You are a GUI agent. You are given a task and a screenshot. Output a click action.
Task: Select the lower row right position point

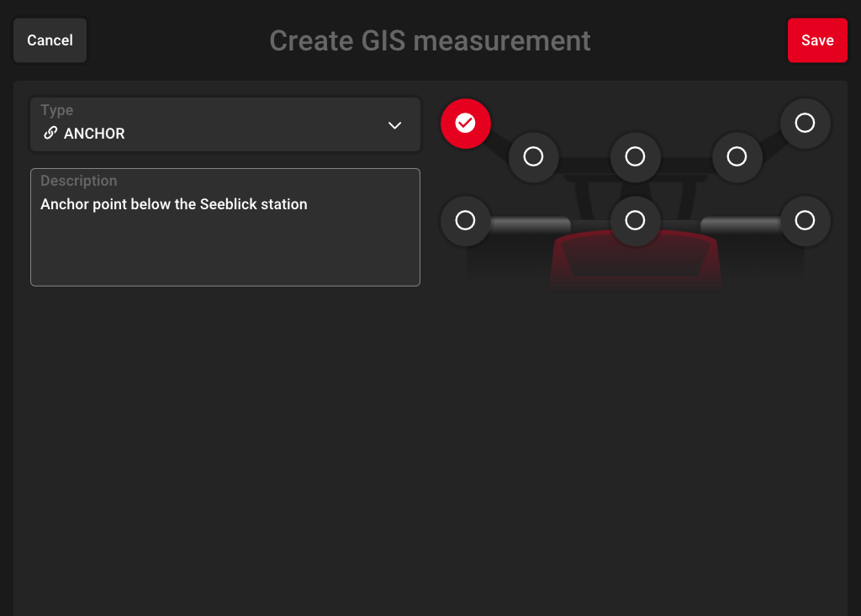(805, 221)
